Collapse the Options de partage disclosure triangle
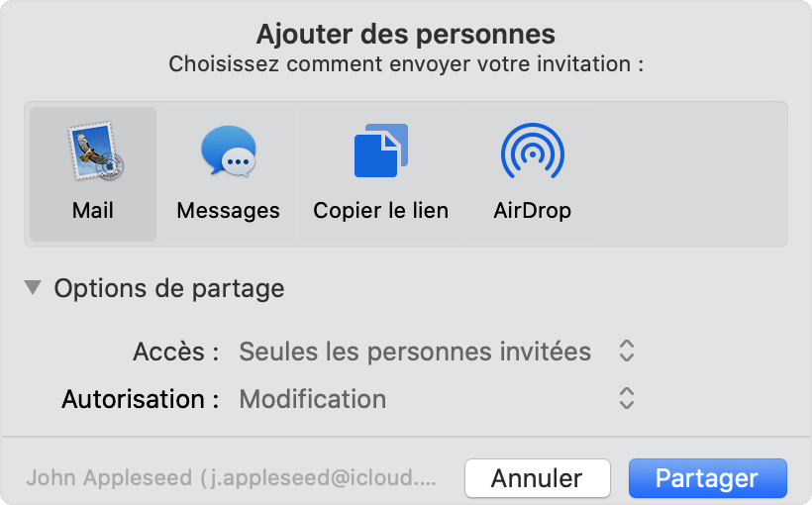Image resolution: width=812 pixels, height=505 pixels. click(x=34, y=288)
